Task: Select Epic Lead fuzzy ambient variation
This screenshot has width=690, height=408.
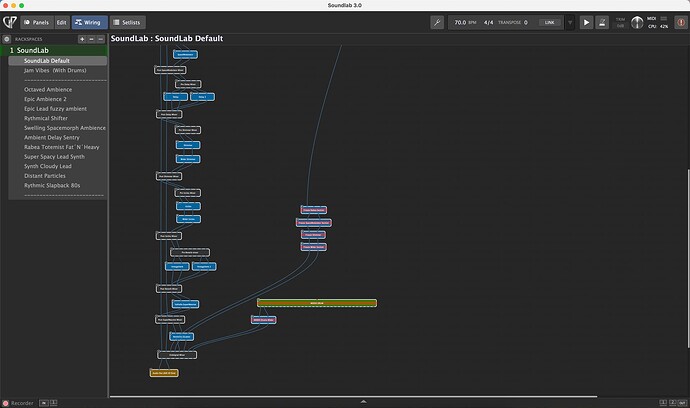Action: pyautogui.click(x=58, y=109)
